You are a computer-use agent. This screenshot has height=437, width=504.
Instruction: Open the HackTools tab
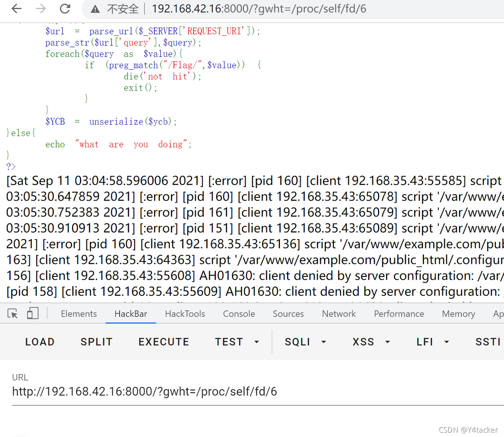[185, 313]
